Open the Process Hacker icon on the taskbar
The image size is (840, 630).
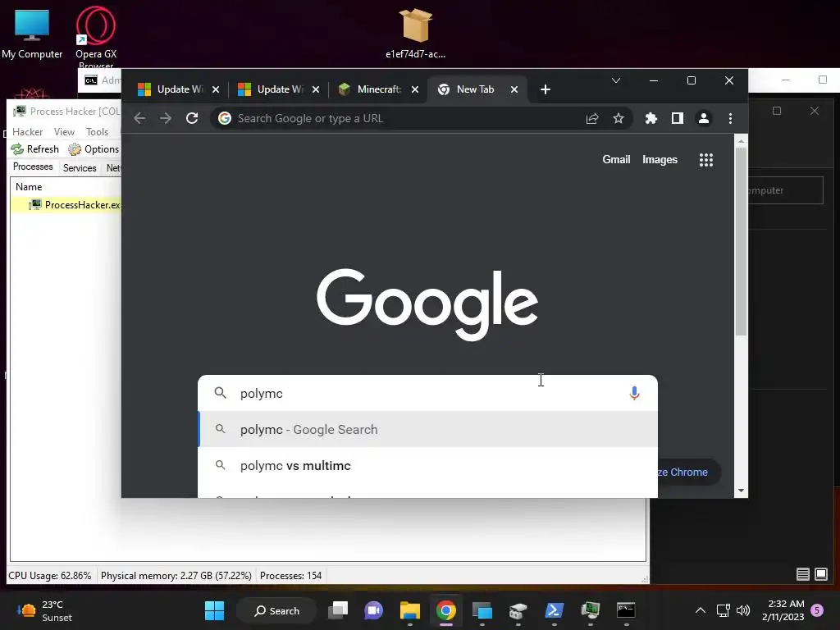coord(591,610)
